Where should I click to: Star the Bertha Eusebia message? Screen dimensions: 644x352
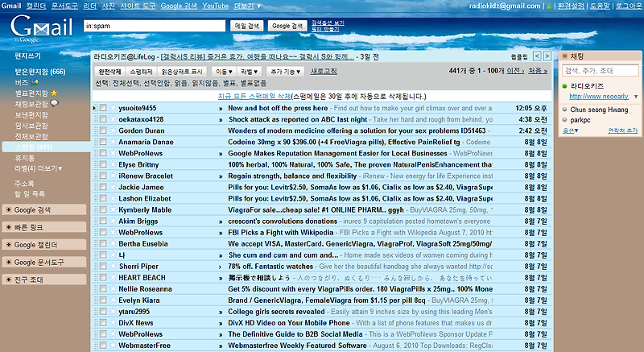point(113,243)
